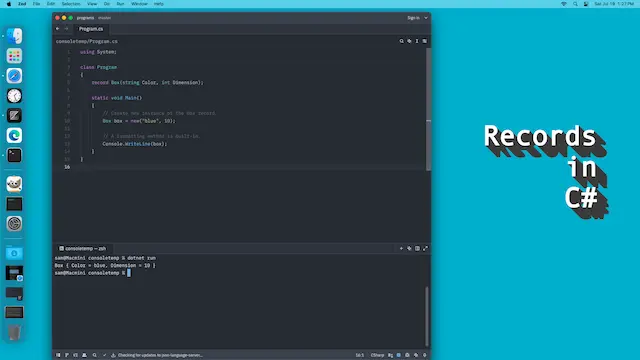Toggle project panel icon in status bar

[x=58, y=355]
